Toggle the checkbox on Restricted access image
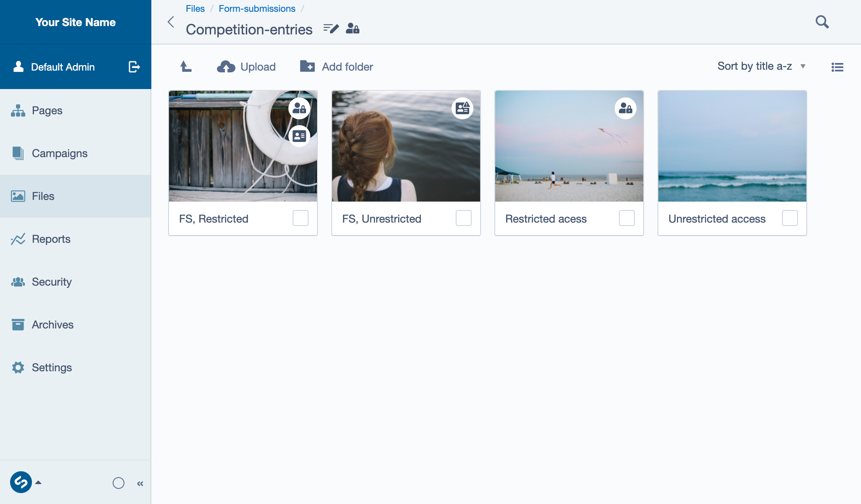The width and height of the screenshot is (861, 504). pos(627,218)
